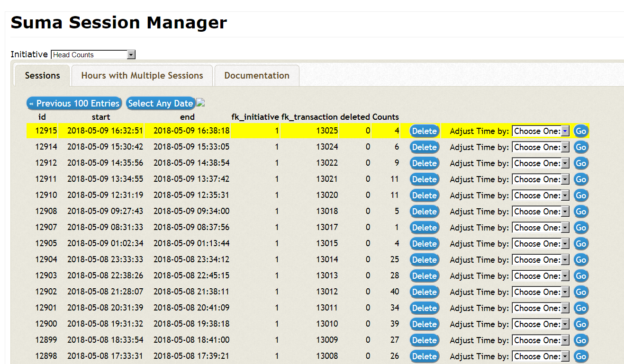Delete session 12905
This screenshot has width=624, height=364.
[x=424, y=244]
